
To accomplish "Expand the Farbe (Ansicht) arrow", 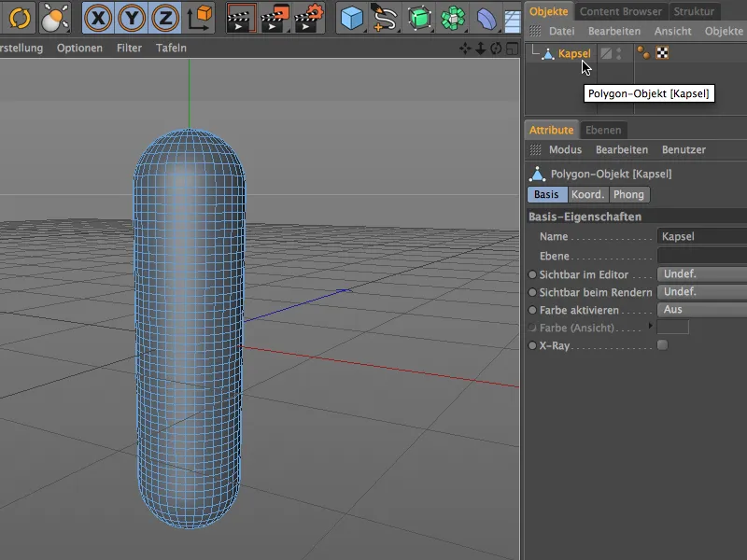I will click(650, 326).
